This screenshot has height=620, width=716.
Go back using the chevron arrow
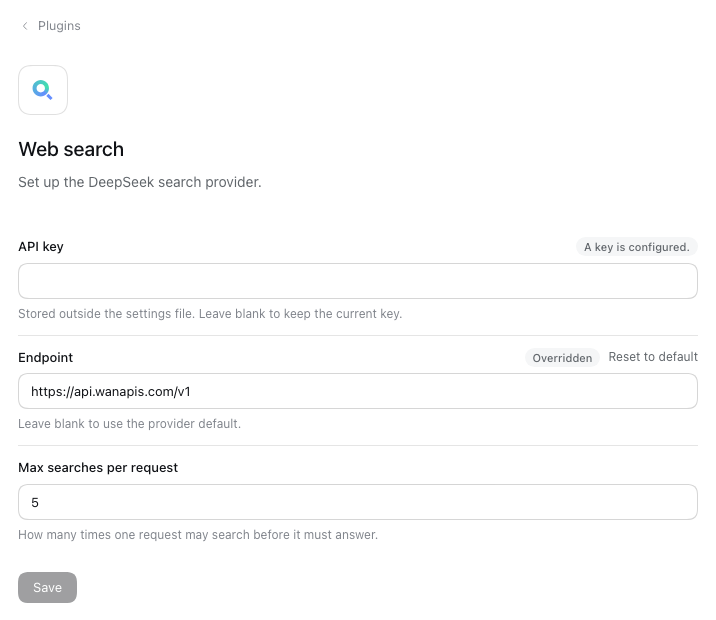[25, 26]
